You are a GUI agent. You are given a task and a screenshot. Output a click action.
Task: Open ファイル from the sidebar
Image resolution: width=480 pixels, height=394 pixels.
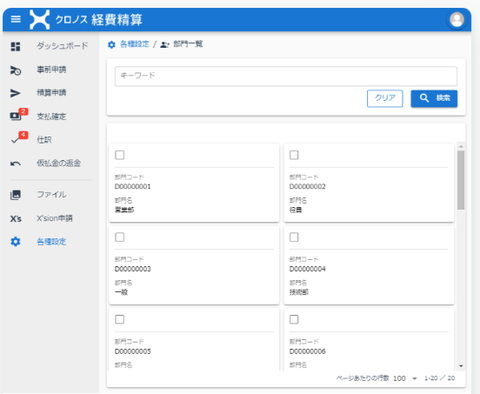point(51,194)
